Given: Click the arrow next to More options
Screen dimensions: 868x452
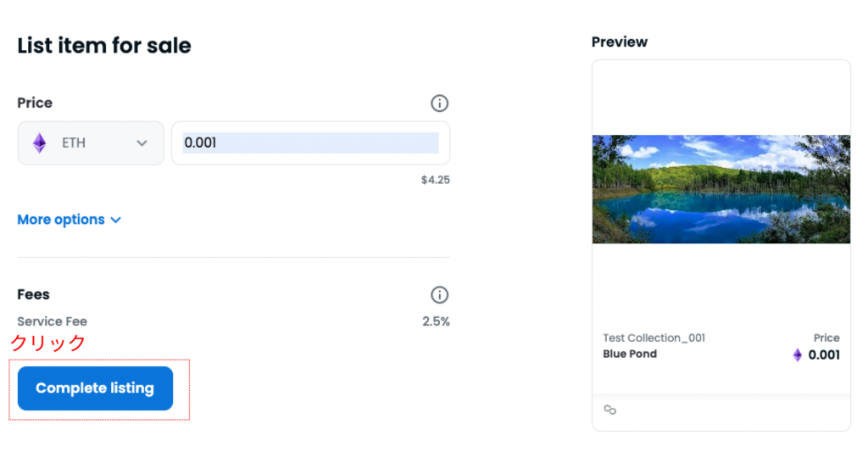Looking at the screenshot, I should click(116, 220).
